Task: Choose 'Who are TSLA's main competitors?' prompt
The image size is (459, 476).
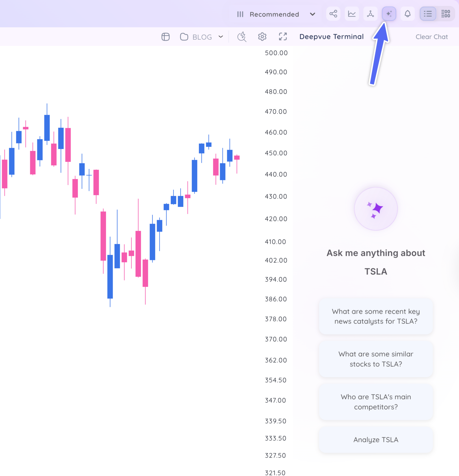Action: point(376,402)
